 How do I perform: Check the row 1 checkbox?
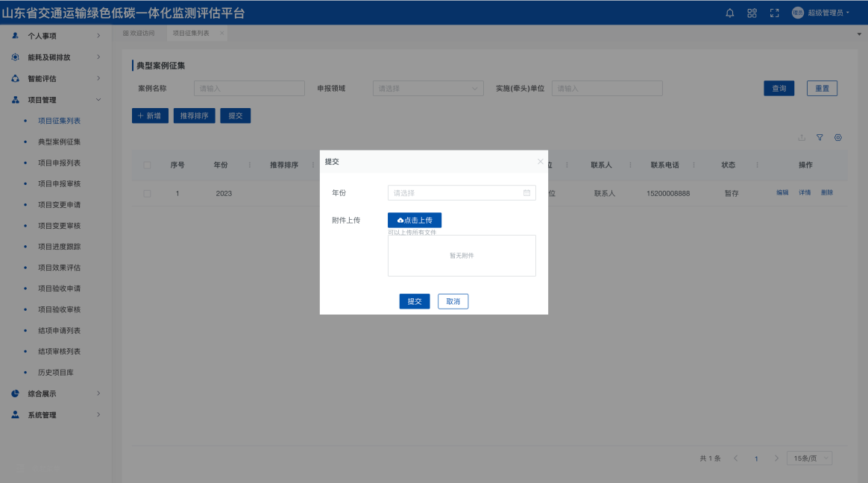tap(147, 194)
